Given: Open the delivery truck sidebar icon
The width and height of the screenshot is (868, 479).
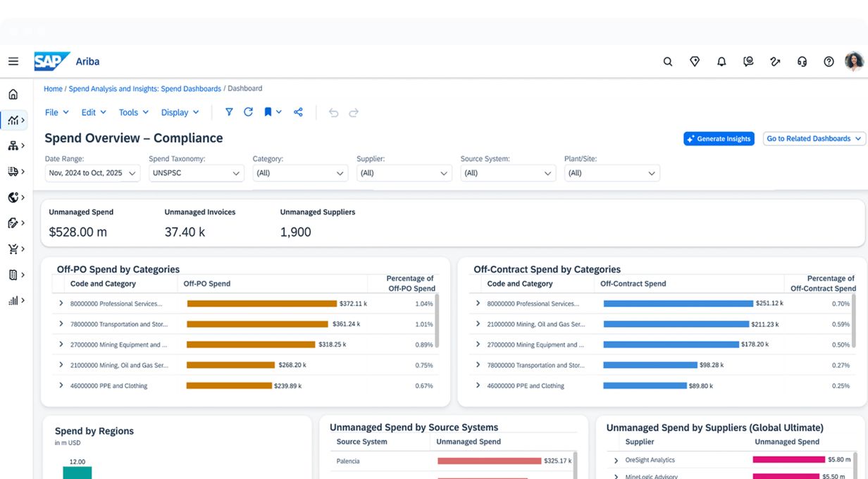Looking at the screenshot, I should (x=13, y=171).
